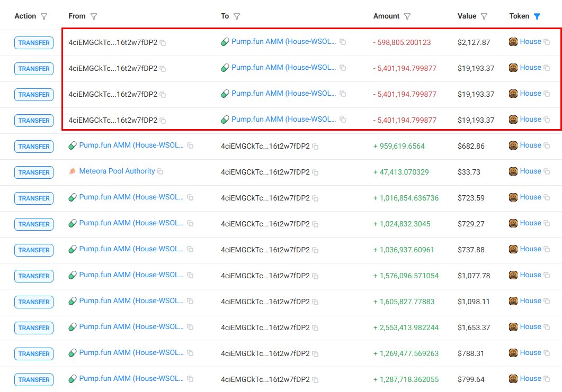
Task: Click recipient address in the $788.31 row
Action: (x=265, y=353)
